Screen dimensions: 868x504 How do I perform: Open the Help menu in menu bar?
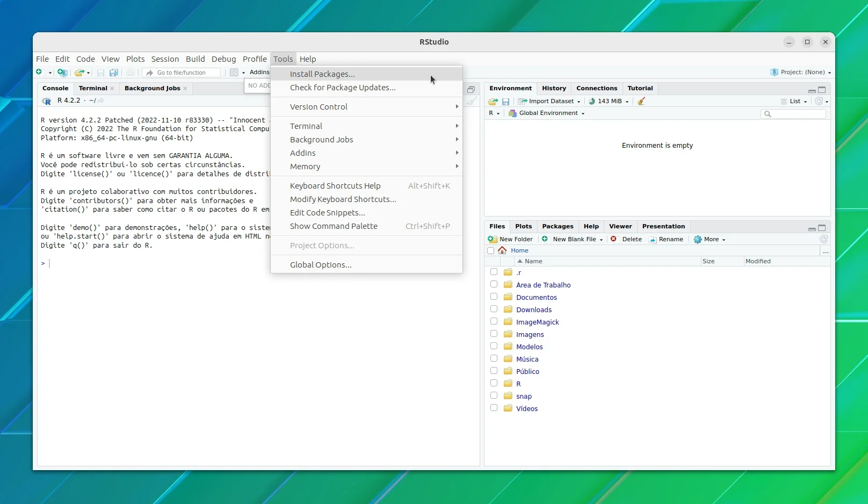coord(308,59)
